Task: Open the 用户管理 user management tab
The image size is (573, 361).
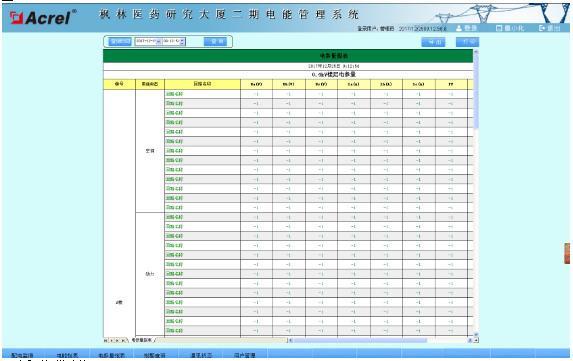Action: [244, 355]
